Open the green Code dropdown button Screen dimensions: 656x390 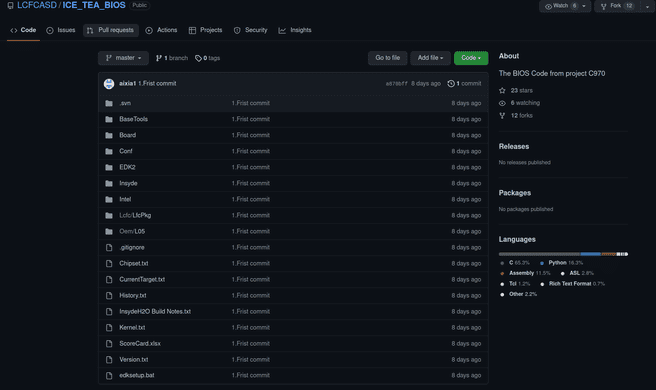[471, 58]
